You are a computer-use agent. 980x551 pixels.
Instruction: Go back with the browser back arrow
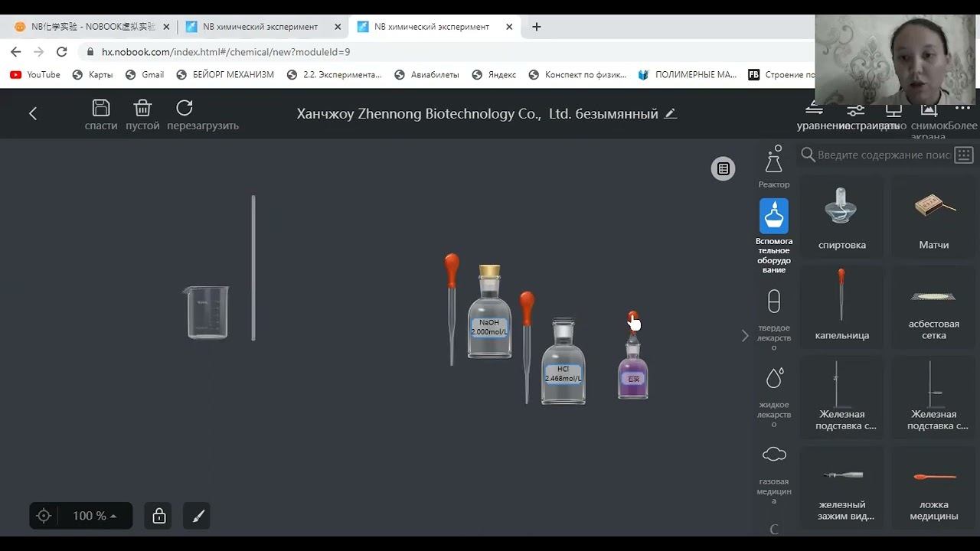(16, 52)
